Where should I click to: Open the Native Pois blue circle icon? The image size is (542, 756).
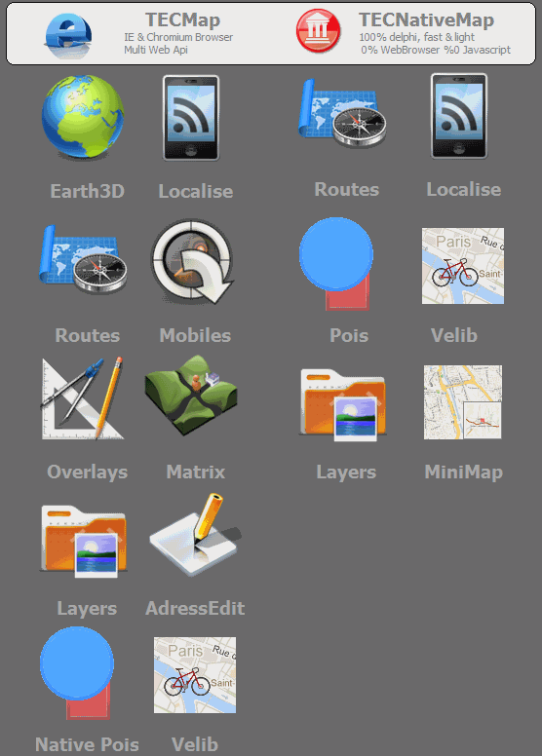click(77, 672)
